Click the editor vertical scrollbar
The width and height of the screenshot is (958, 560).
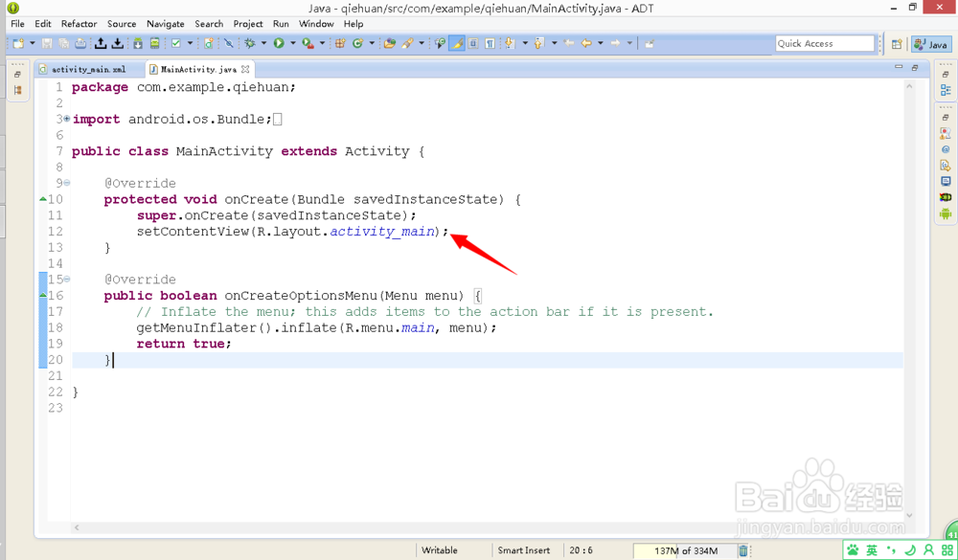click(x=909, y=300)
